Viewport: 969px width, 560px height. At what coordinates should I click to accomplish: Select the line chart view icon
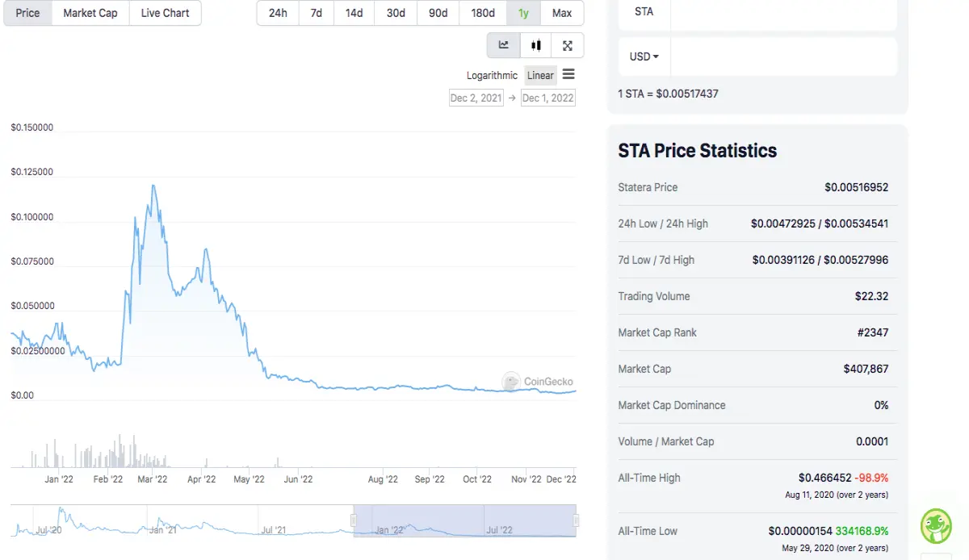(x=504, y=45)
